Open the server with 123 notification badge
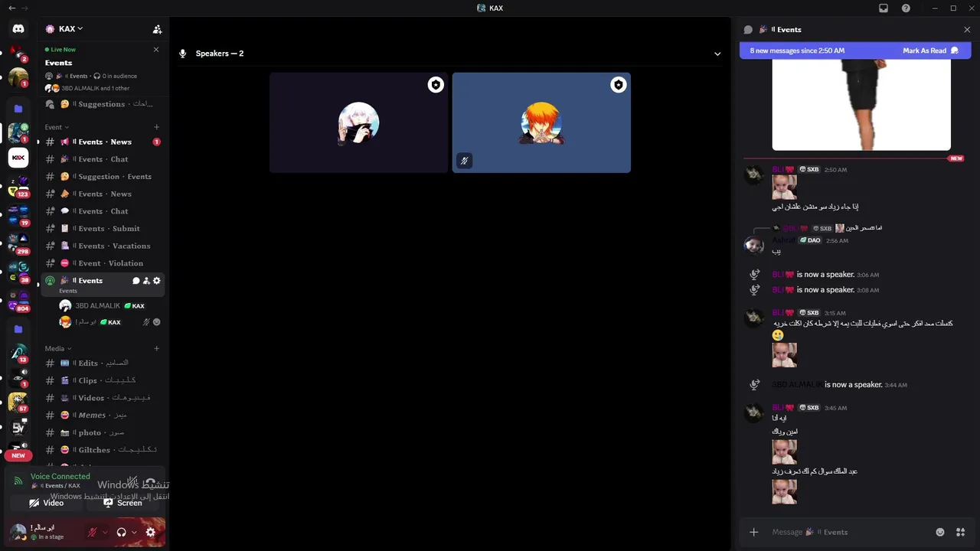980x551 pixels. click(18, 186)
